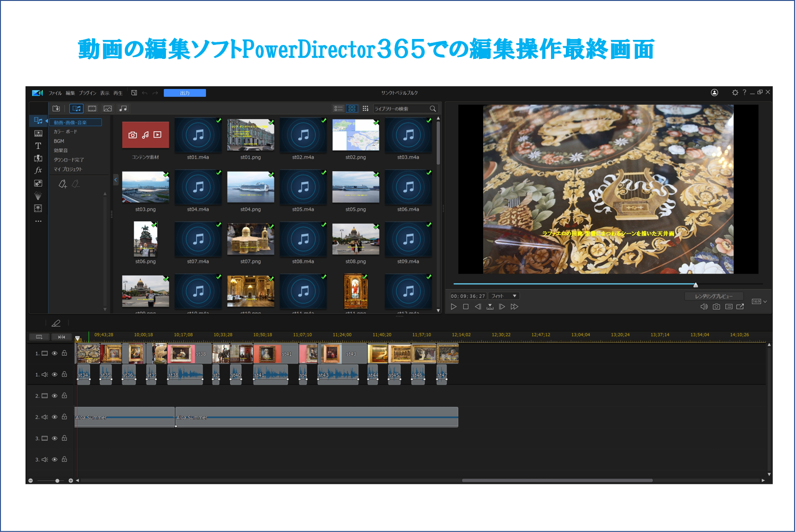Open the ファイル menu

(55, 93)
